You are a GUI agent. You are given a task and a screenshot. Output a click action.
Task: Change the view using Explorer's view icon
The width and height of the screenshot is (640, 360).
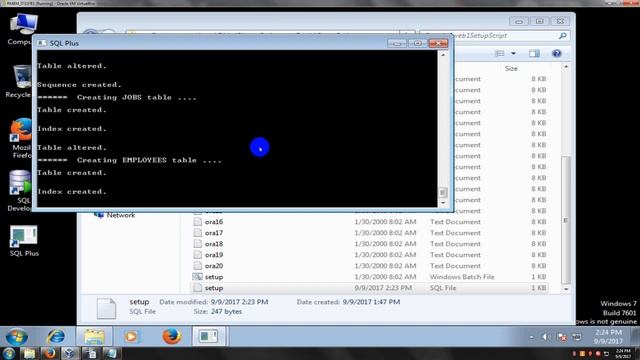click(x=500, y=53)
